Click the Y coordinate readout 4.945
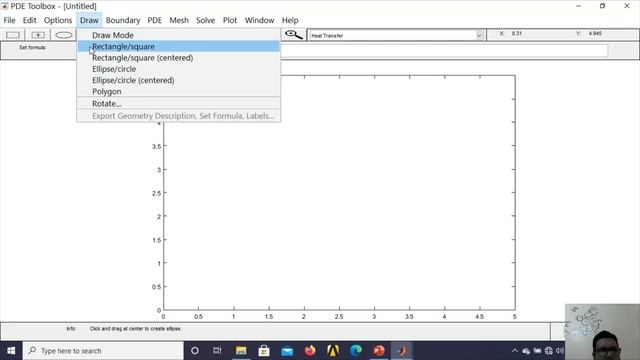Screen dimensions: 640x360 (x=595, y=33)
